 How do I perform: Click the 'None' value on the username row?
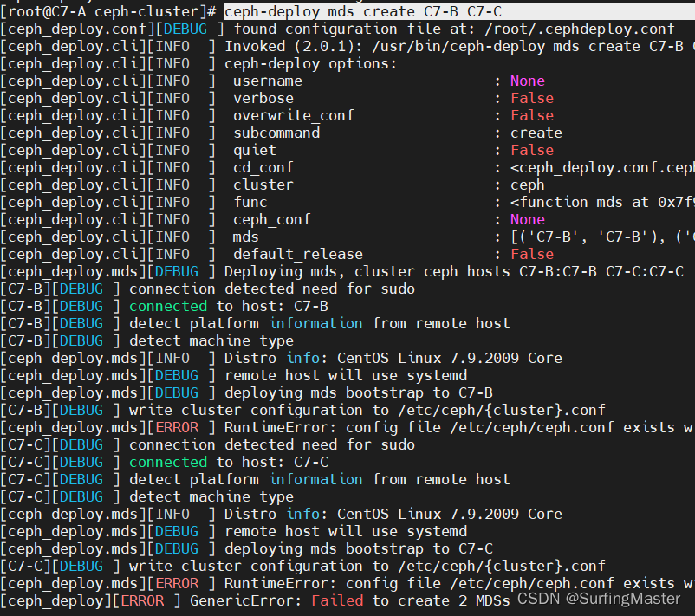pyautogui.click(x=528, y=81)
